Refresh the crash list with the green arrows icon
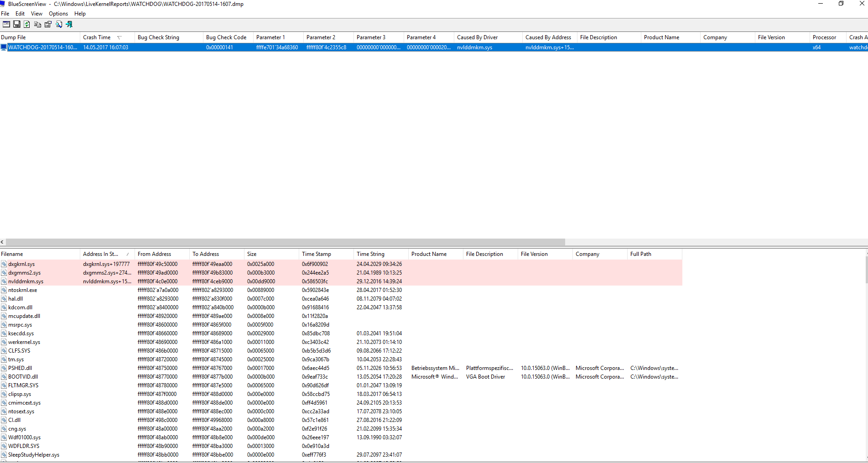This screenshot has width=868, height=463. pyautogui.click(x=27, y=24)
